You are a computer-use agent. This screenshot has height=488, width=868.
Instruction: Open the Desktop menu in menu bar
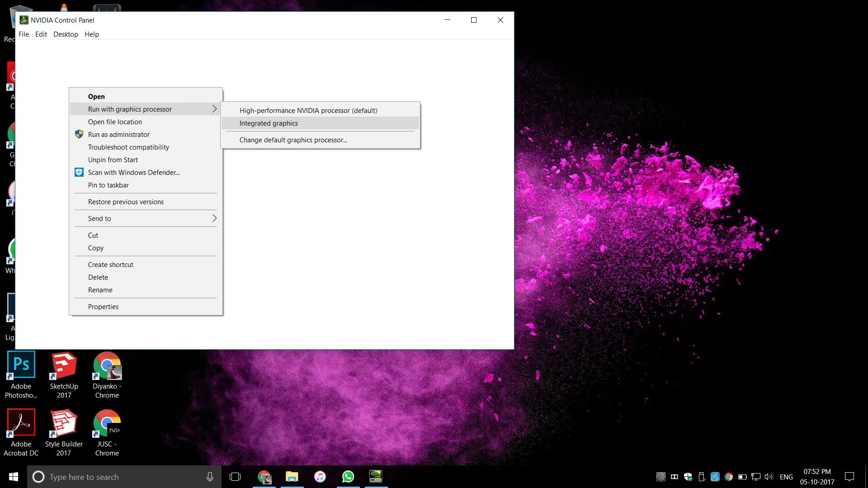66,34
